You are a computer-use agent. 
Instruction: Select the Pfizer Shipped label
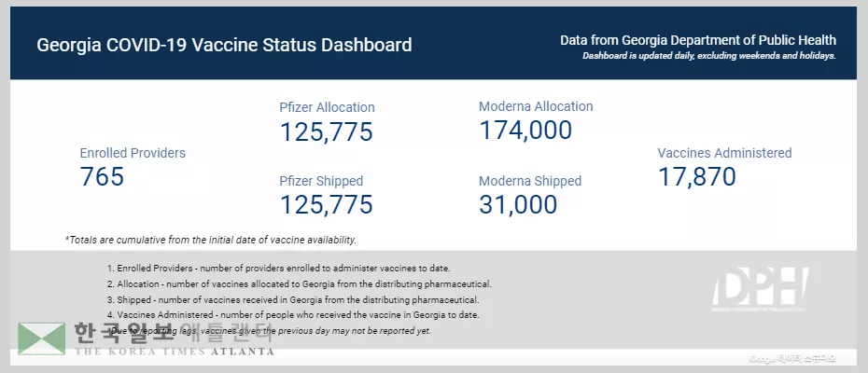pos(321,181)
